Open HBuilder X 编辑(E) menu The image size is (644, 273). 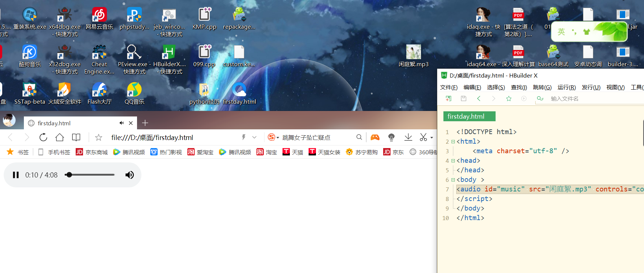point(472,87)
